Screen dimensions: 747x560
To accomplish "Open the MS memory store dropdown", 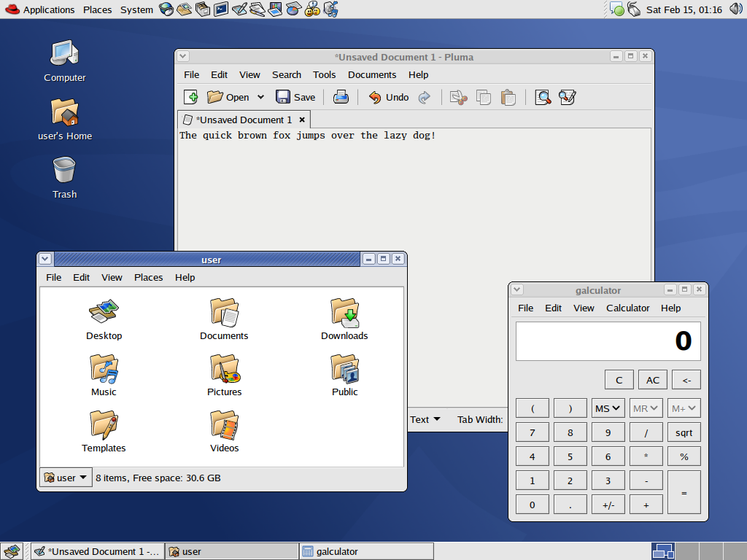I will point(608,408).
